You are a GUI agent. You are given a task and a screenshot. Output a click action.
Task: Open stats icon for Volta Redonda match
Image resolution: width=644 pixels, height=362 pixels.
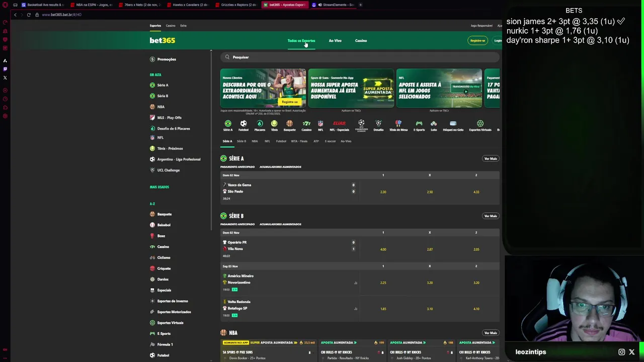356,309
